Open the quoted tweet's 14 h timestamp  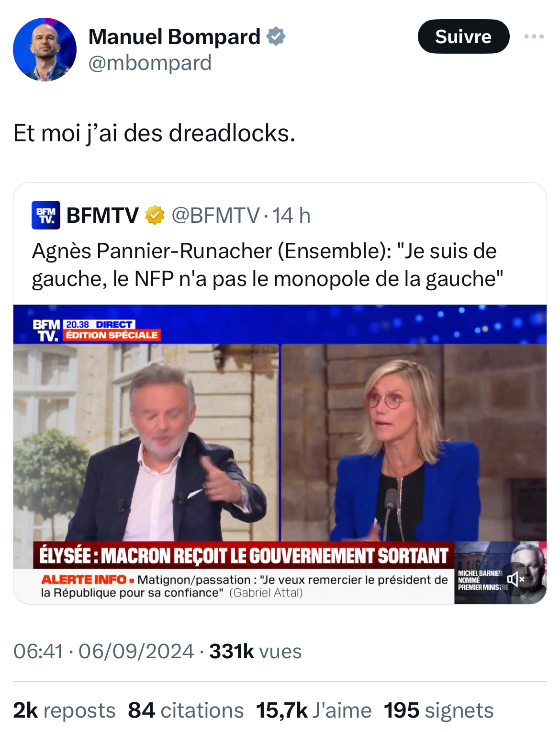coord(291,215)
